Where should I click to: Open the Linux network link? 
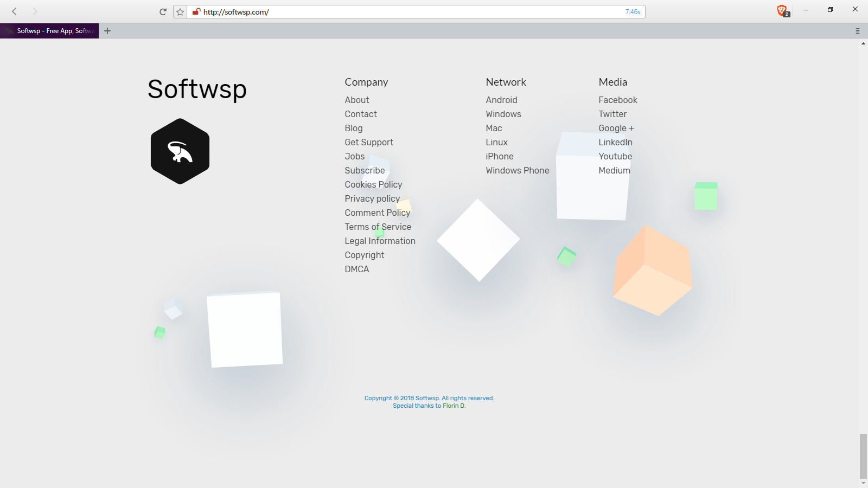coord(497,142)
